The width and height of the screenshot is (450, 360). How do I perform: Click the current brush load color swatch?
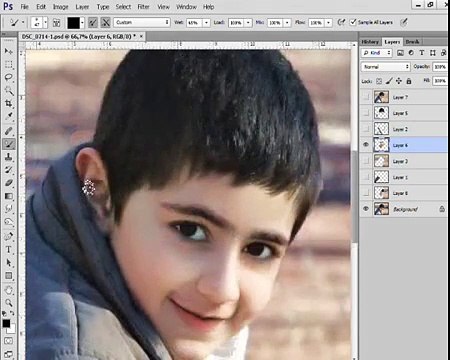[73, 23]
